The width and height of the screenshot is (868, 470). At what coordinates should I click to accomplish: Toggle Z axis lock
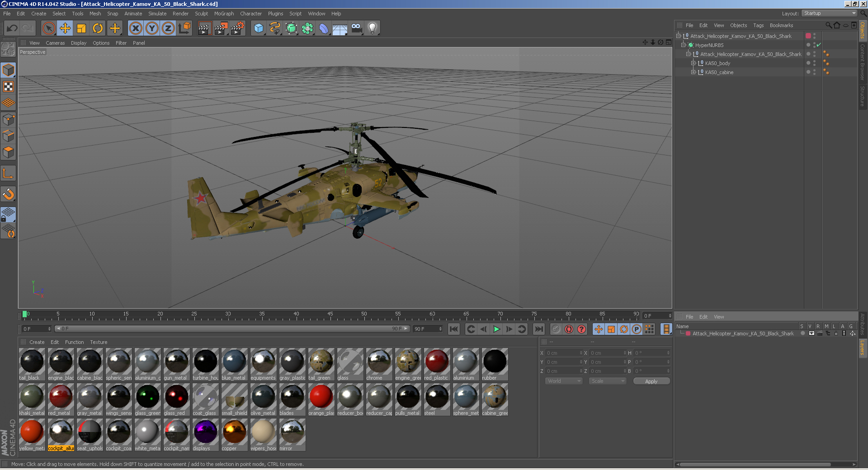[x=168, y=28]
